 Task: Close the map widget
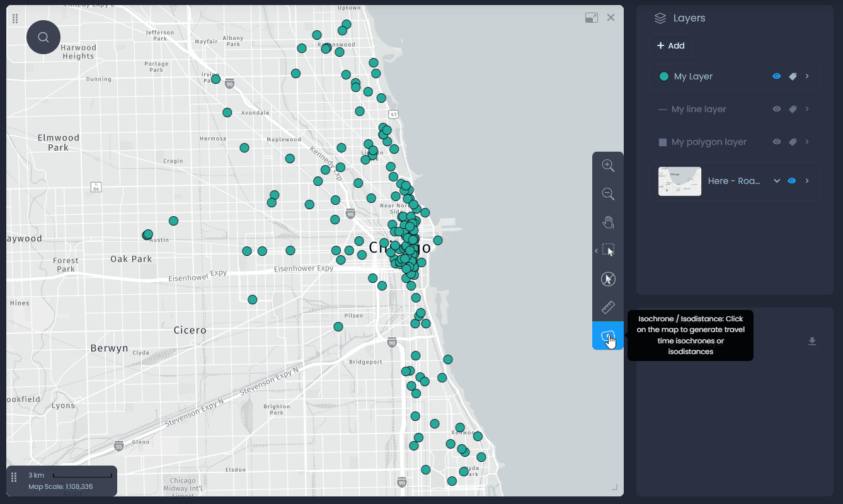[x=611, y=18]
